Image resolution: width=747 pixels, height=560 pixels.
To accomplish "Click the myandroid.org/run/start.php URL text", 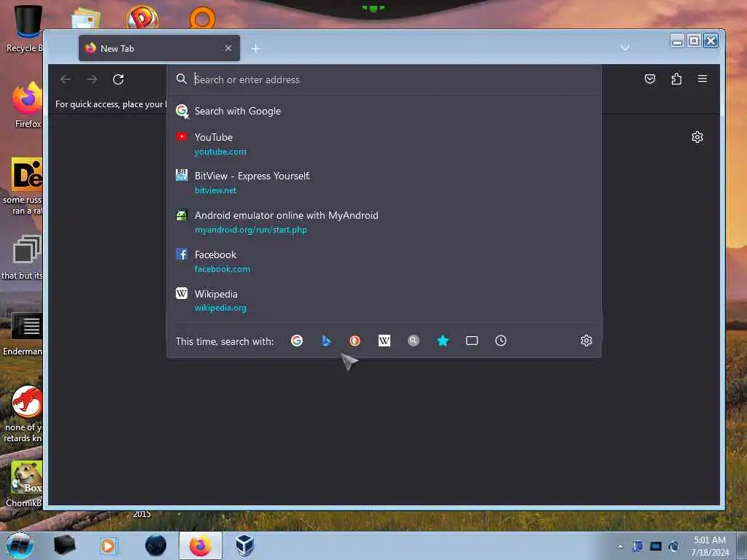I will pyautogui.click(x=251, y=230).
